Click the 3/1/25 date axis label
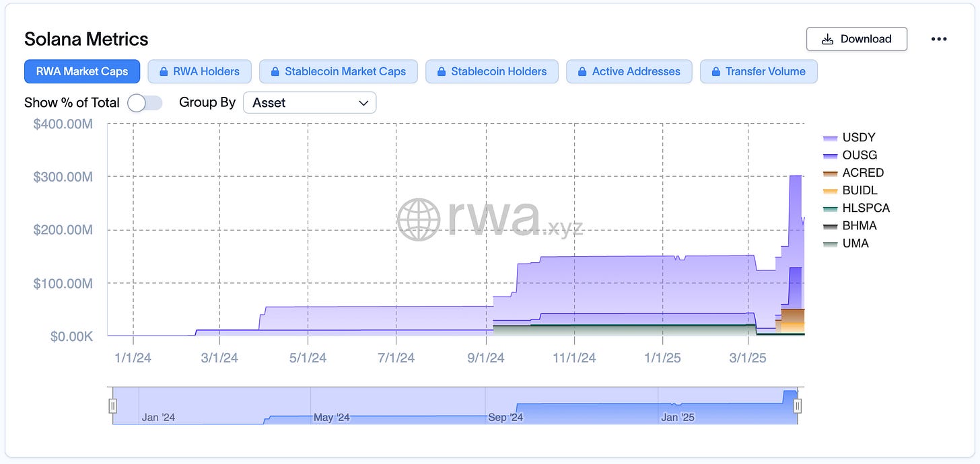 tap(748, 358)
